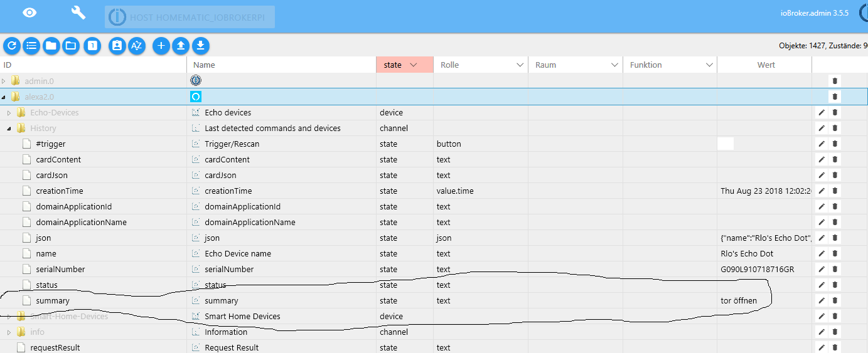
Task: Edit the serialNumber row with pencil icon
Action: click(821, 270)
